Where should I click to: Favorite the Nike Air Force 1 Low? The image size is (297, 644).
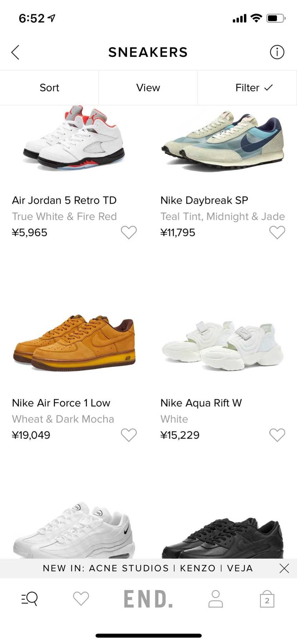pos(129,435)
